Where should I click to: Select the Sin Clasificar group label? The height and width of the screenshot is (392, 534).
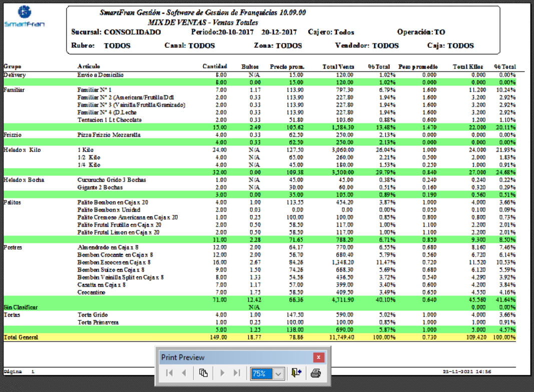click(x=21, y=307)
